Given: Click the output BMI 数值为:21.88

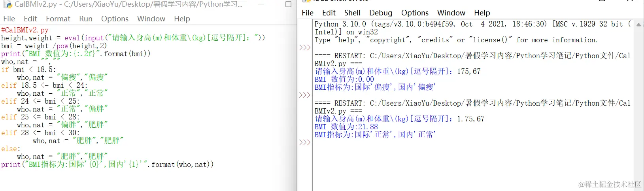Looking at the screenshot, I should point(346,127).
